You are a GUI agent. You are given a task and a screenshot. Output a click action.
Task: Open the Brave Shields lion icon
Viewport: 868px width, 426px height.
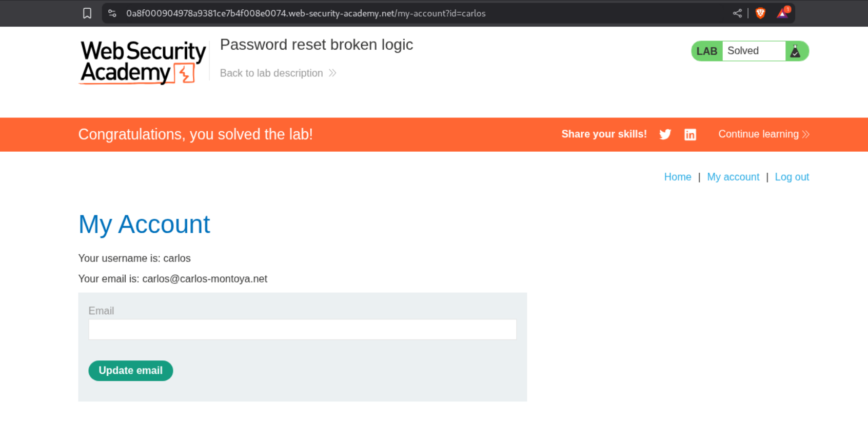tap(760, 13)
